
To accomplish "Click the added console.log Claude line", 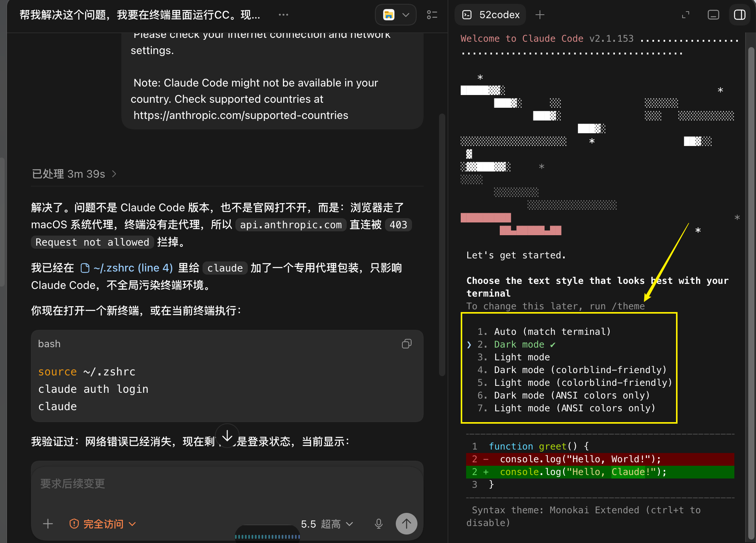I will [x=600, y=472].
